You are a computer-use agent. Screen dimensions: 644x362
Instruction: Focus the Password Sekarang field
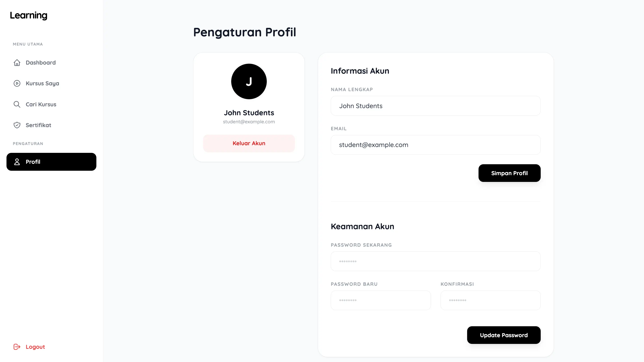point(436,261)
